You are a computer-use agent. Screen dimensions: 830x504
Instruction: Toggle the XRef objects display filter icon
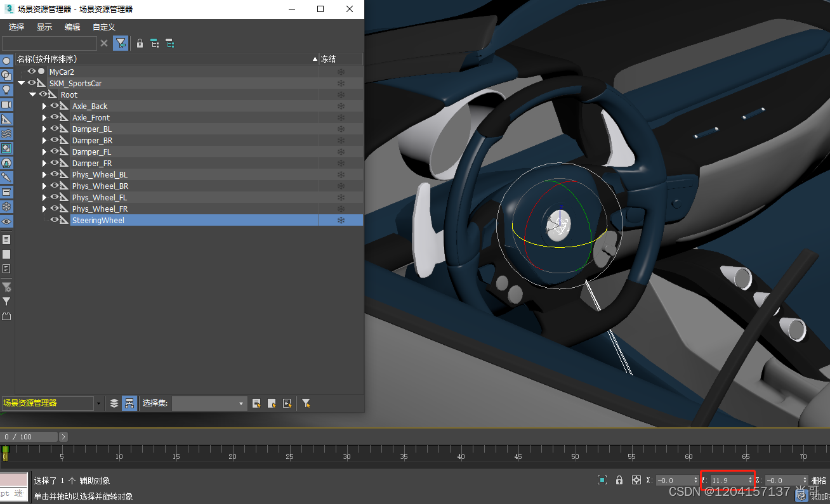click(x=6, y=163)
